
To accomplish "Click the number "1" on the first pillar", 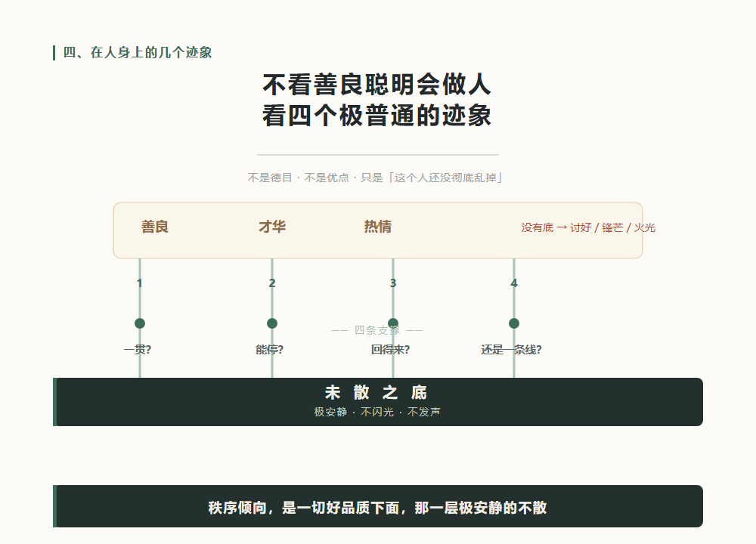I will [139, 283].
